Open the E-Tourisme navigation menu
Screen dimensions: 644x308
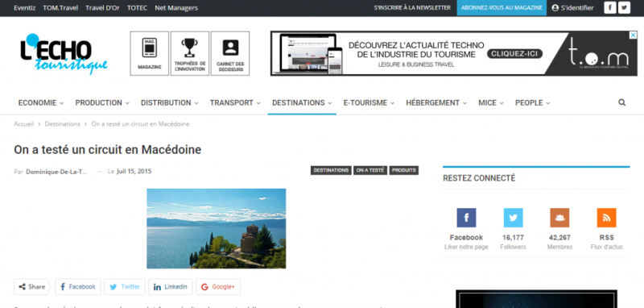tap(369, 103)
